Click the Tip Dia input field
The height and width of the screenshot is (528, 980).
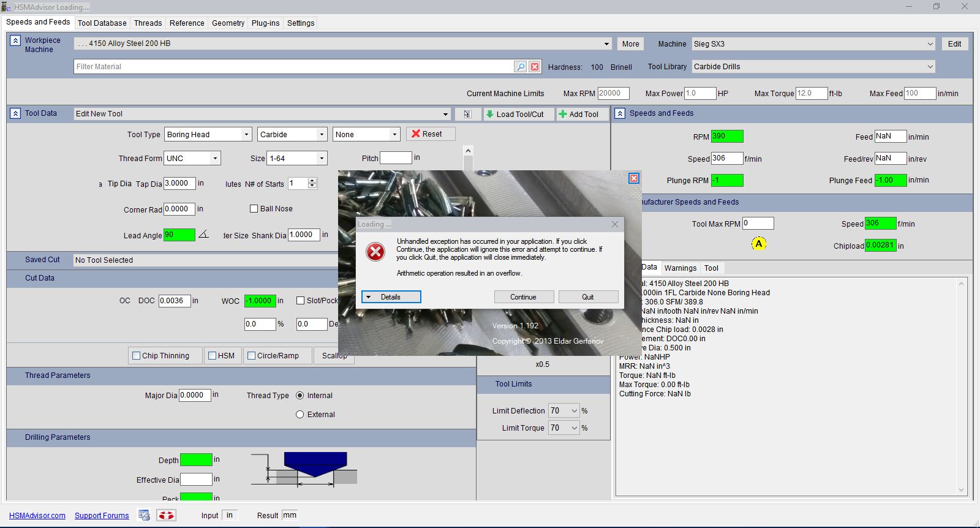point(179,183)
